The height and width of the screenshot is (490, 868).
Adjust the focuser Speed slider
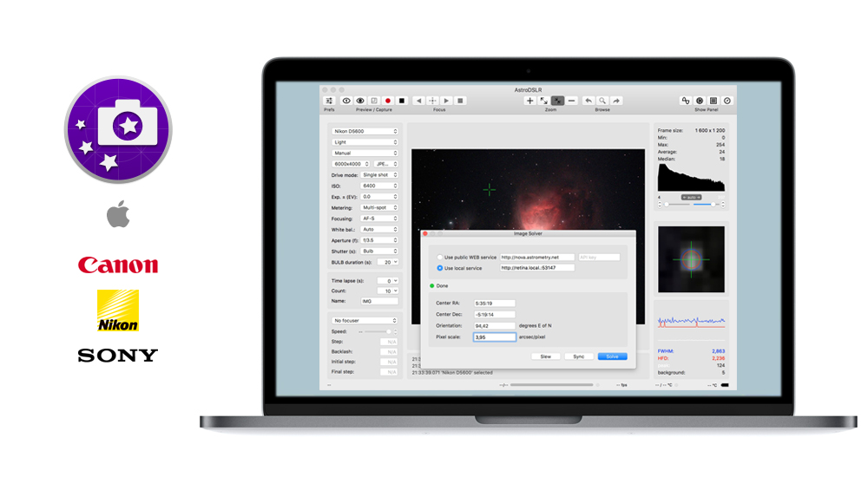(x=377, y=332)
